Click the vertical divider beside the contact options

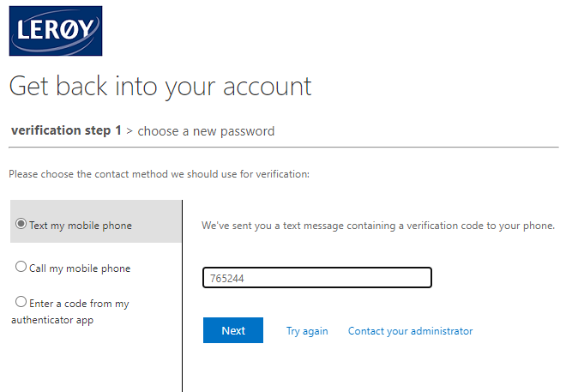pos(183,296)
